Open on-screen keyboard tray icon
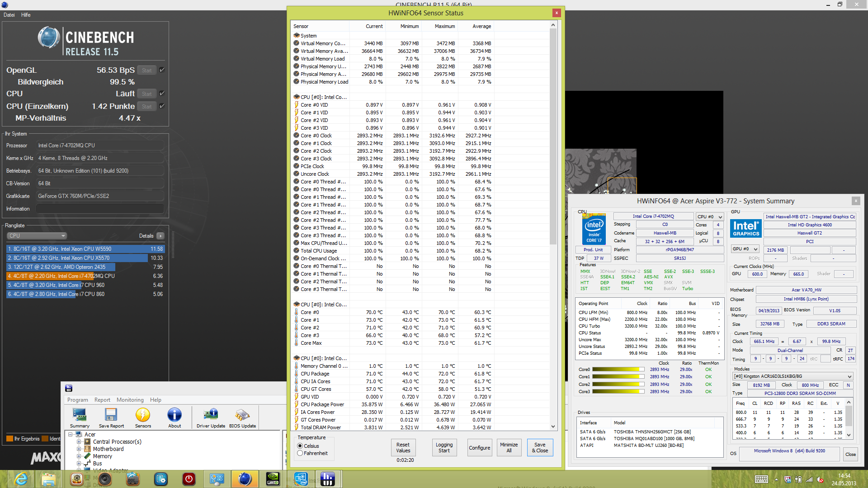This screenshot has height=488, width=868. tap(761, 479)
